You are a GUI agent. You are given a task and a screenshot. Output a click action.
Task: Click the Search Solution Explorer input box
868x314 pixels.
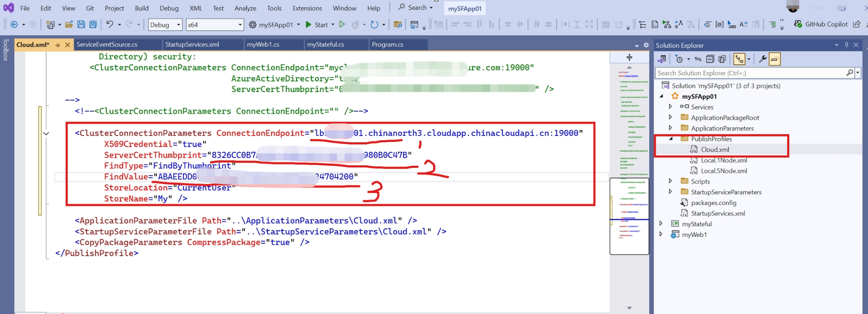click(750, 73)
